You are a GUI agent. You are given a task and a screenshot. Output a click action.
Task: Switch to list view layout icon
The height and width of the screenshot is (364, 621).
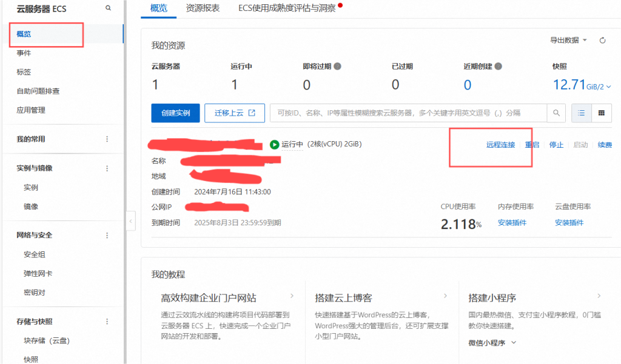pyautogui.click(x=581, y=113)
